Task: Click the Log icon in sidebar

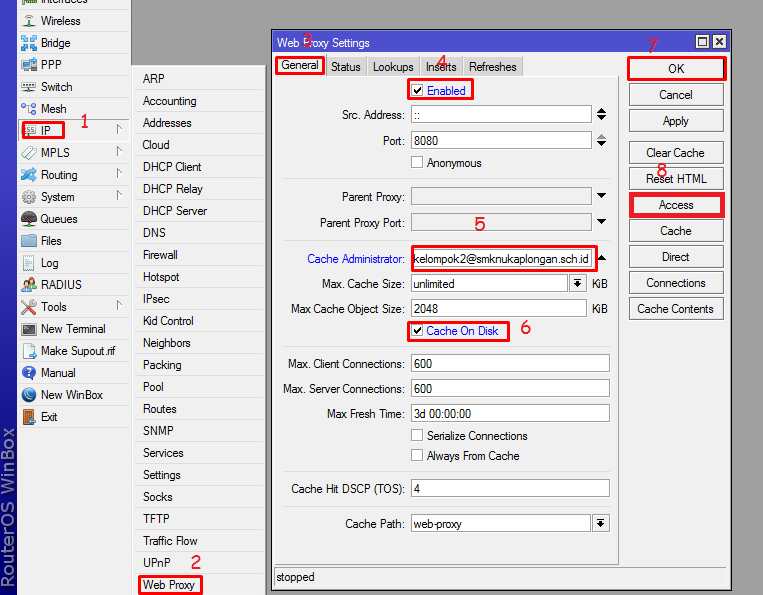Action: coord(29,263)
